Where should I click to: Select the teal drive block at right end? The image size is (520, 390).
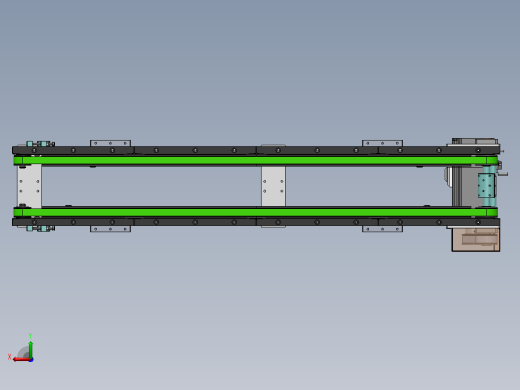487,186
